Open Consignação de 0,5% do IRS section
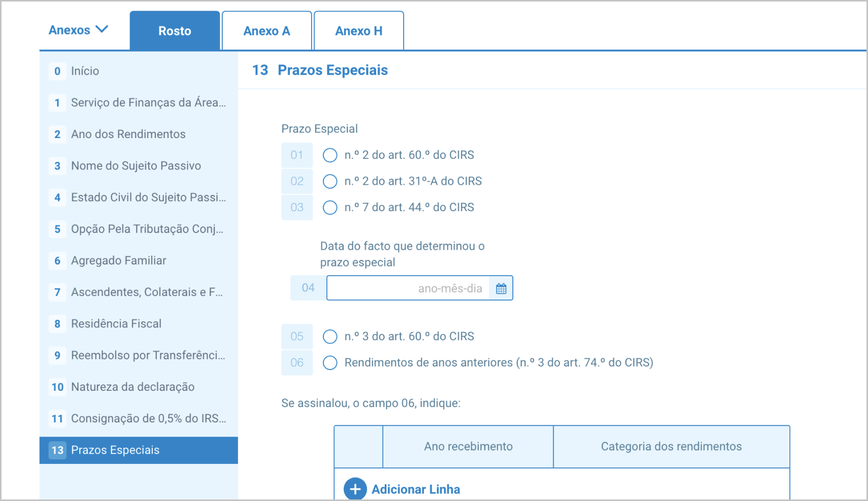868x501 pixels. point(148,418)
